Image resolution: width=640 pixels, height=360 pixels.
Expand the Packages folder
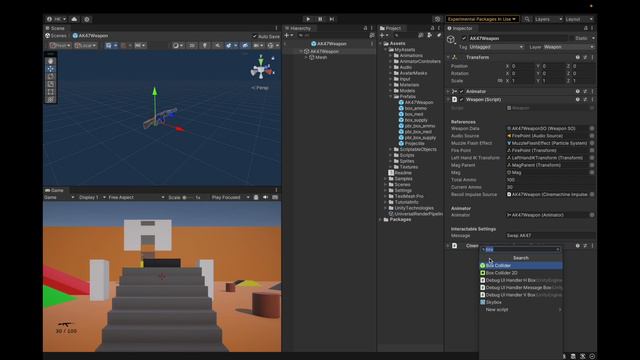[x=381, y=220]
